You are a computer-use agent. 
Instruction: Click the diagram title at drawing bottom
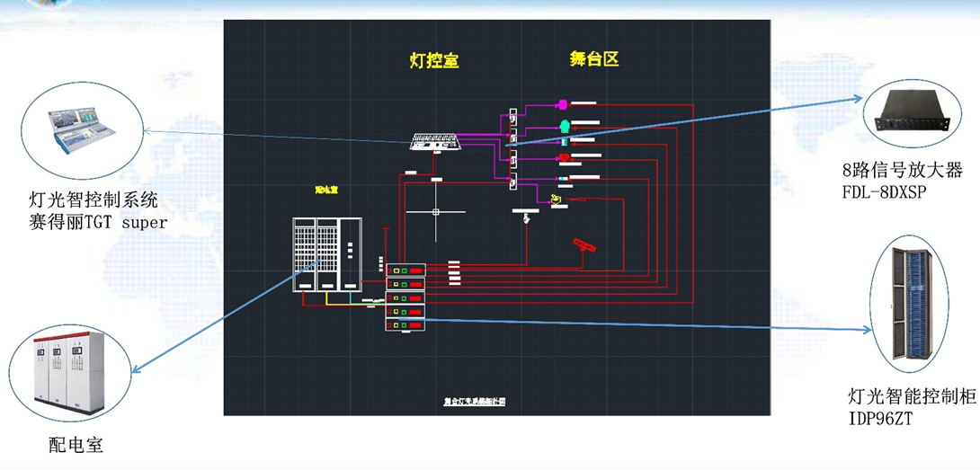coord(475,401)
